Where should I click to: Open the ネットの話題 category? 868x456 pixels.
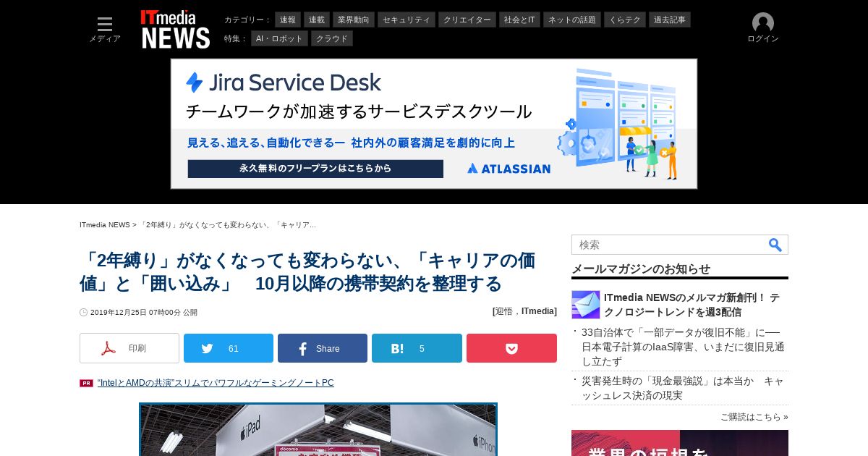click(572, 20)
